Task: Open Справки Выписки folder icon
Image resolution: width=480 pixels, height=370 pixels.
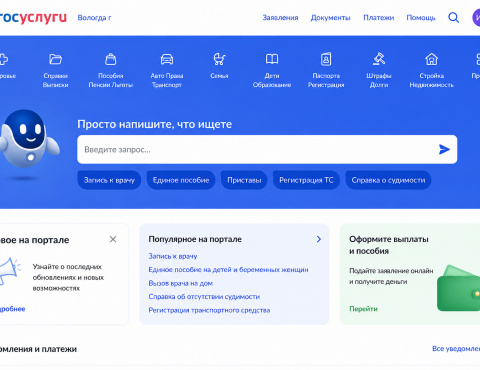Action: tap(55, 59)
